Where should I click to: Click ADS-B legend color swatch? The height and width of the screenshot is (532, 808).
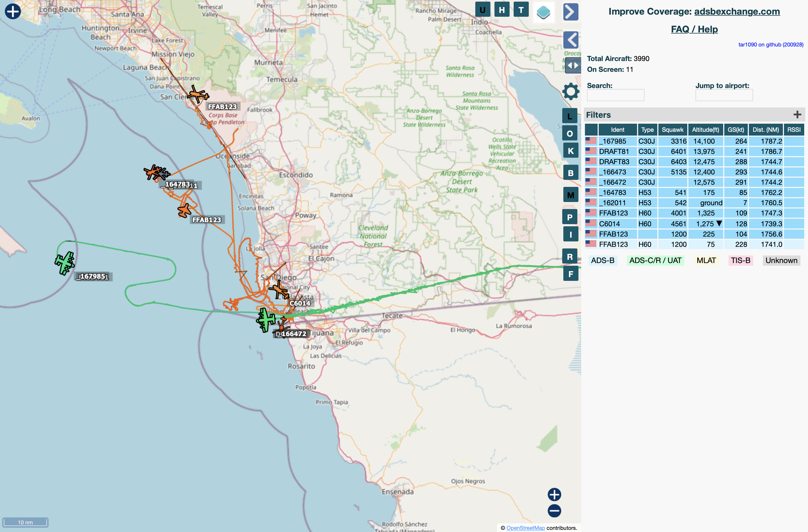602,260
